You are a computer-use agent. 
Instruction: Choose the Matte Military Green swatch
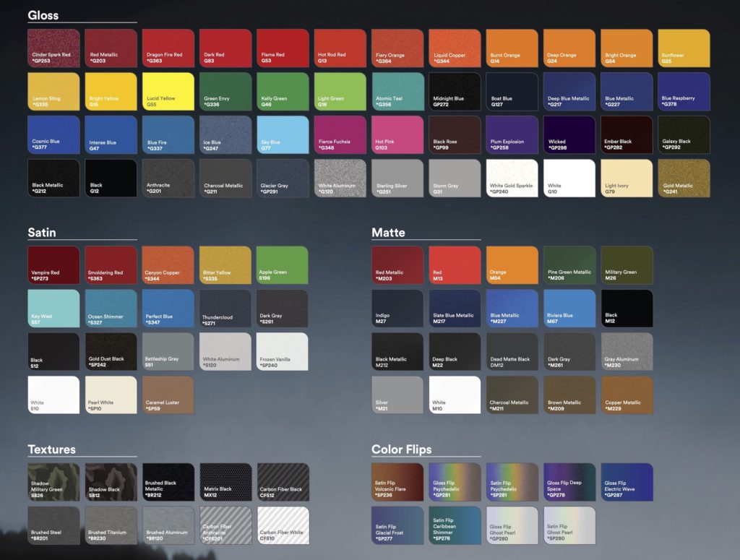point(627,265)
